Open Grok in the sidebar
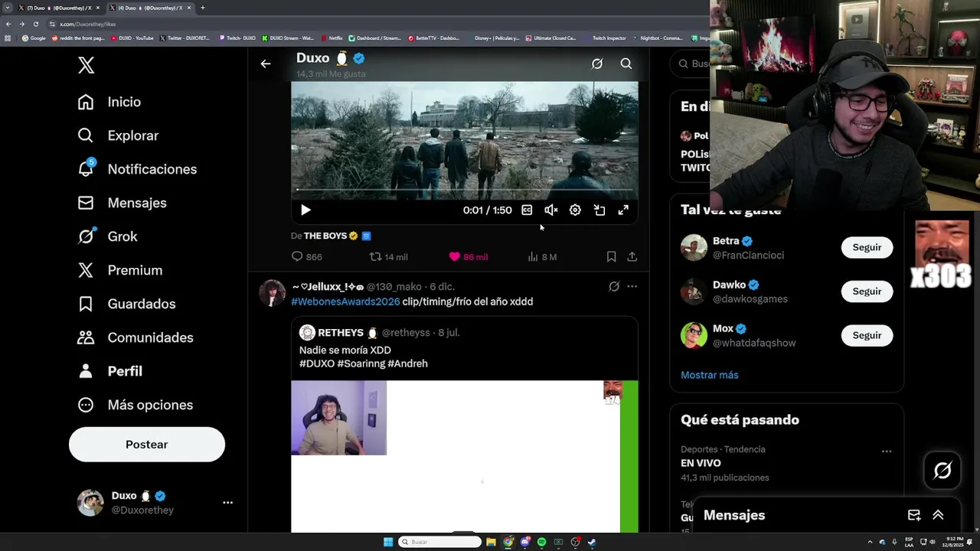The width and height of the screenshot is (980, 551). [x=107, y=236]
